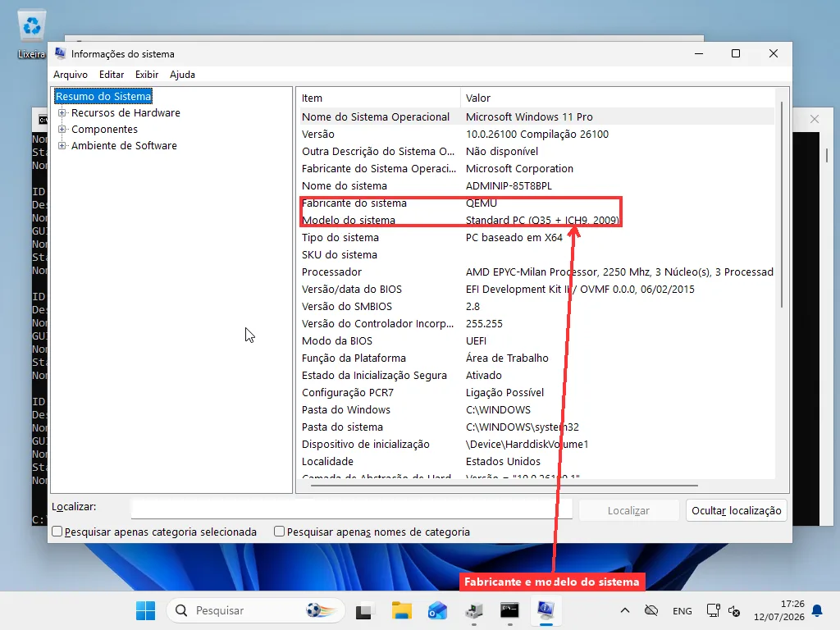Viewport: 840px width, 630px height.
Task: Click the cloud sync disabled tray icon
Action: [x=651, y=610]
